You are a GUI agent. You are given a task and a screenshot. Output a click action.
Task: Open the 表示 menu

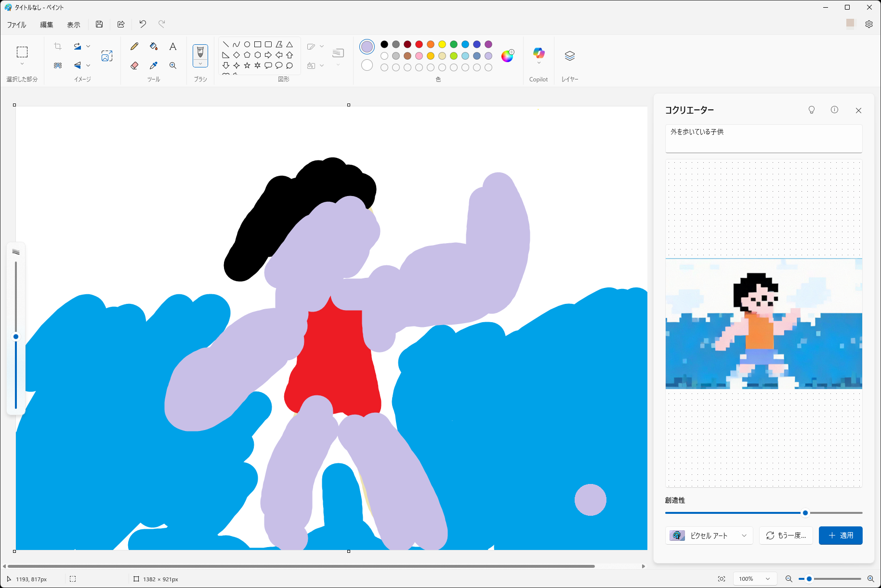point(74,24)
